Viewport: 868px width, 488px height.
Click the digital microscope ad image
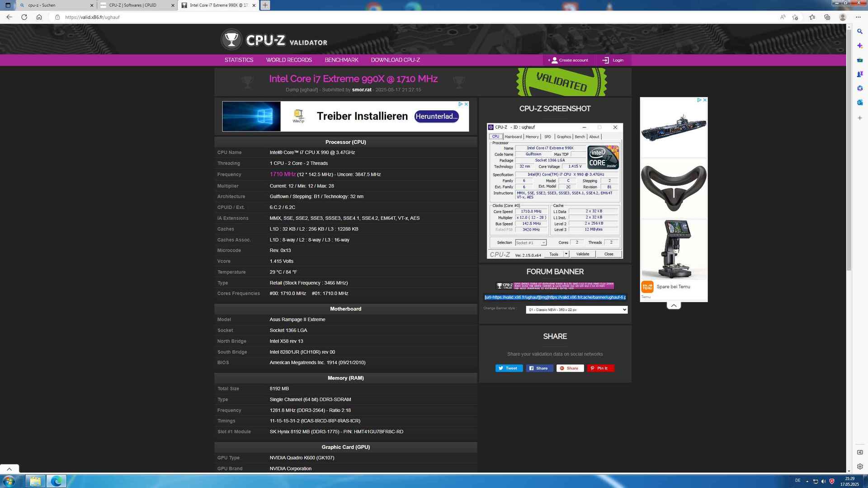pyautogui.click(x=674, y=249)
